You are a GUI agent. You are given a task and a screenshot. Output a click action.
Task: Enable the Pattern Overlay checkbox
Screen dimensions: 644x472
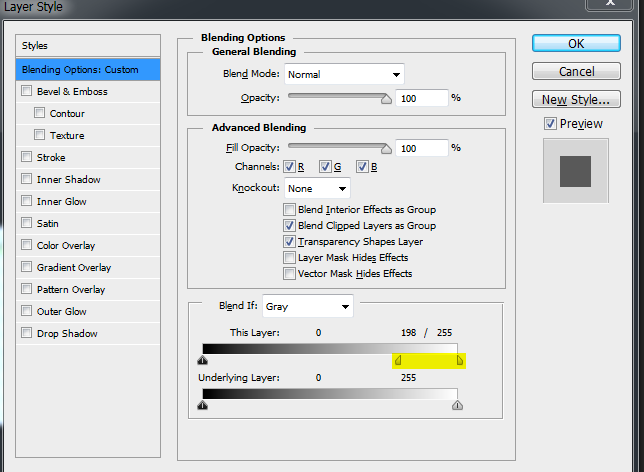[27, 289]
